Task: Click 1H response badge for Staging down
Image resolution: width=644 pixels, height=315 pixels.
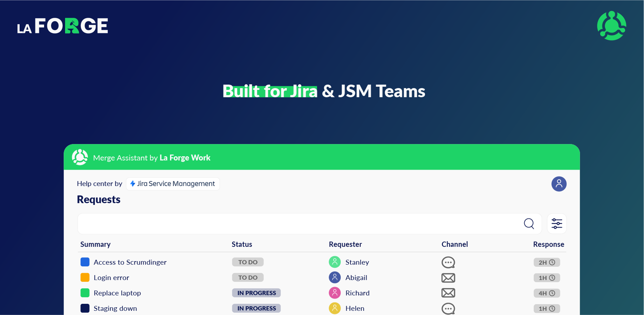Action: click(x=547, y=308)
